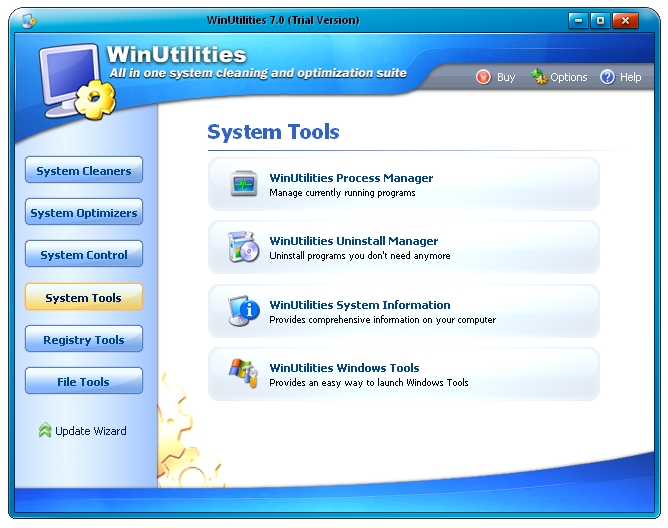The width and height of the screenshot is (668, 528).
Task: Launch WinUtilities Windows Tools
Action: pyautogui.click(x=403, y=374)
